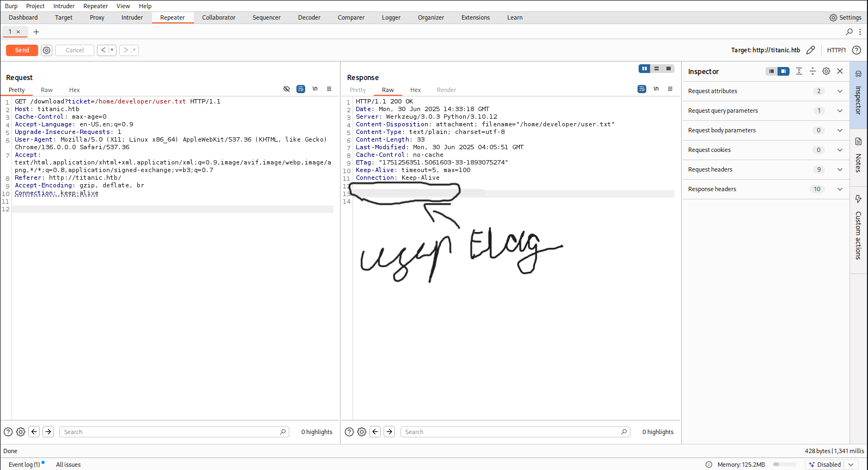The width and height of the screenshot is (868, 470).
Task: Open Response search settings gear
Action: click(x=362, y=432)
